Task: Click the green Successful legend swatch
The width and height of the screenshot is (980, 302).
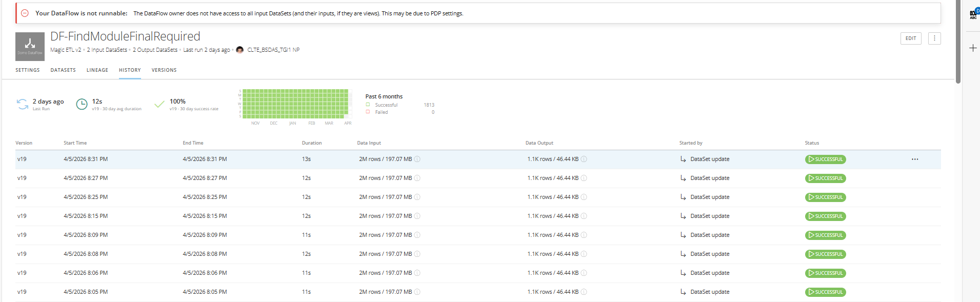Action: coord(368,105)
